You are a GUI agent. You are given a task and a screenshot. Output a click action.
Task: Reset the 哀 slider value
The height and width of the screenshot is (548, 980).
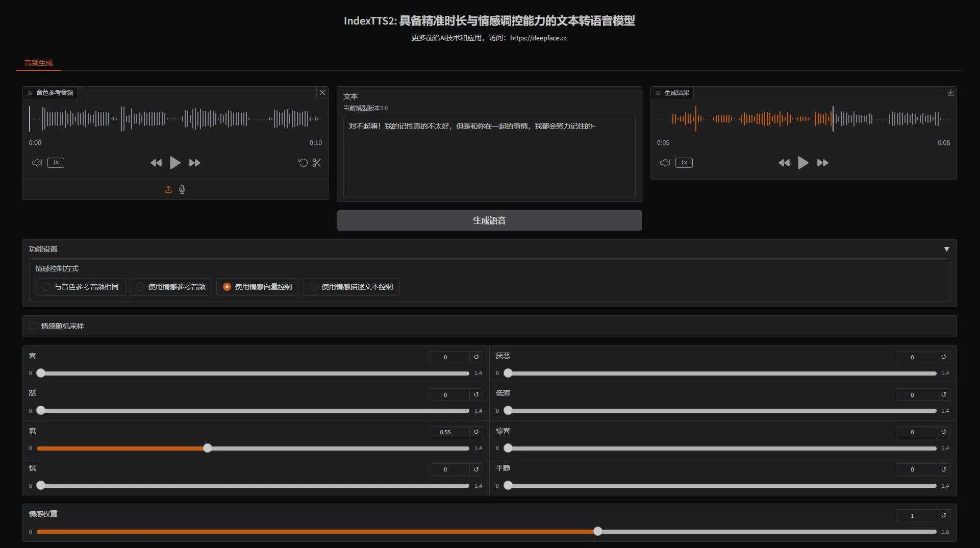(476, 432)
